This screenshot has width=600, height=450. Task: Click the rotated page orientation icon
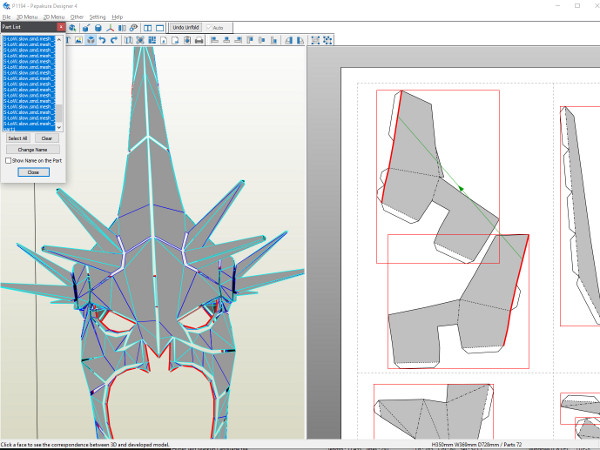tap(175, 40)
